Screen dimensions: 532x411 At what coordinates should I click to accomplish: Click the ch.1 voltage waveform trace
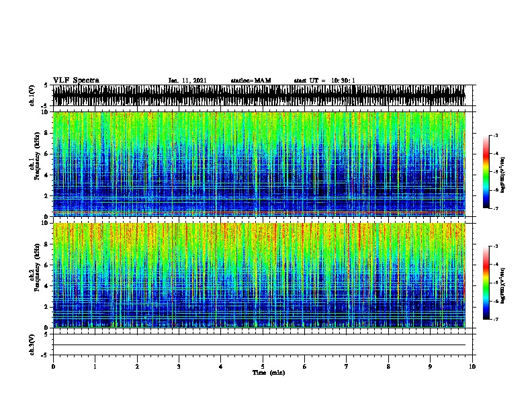[259, 95]
